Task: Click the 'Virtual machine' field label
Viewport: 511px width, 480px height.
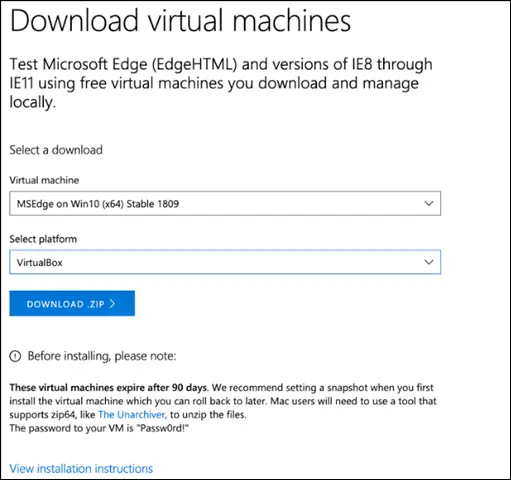Action: coord(44,180)
